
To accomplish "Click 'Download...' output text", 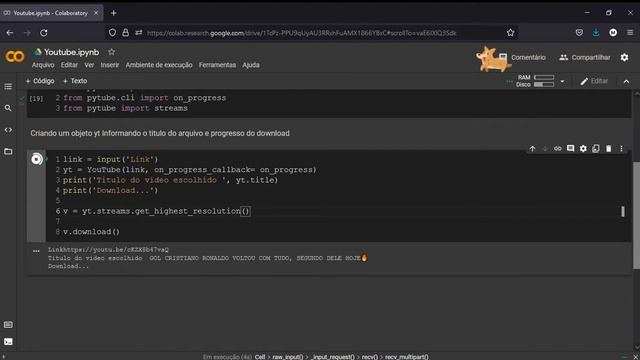I will coord(68,266).
